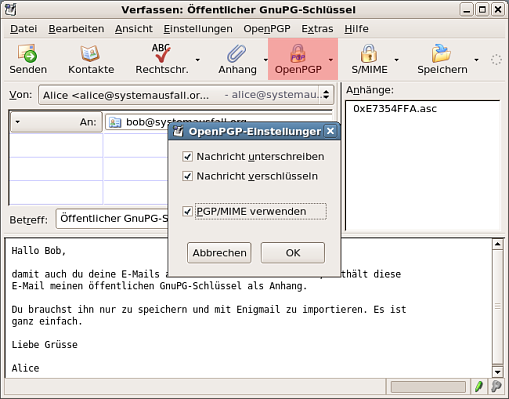Expand the Speichern dropdown arrow

[x=476, y=60]
